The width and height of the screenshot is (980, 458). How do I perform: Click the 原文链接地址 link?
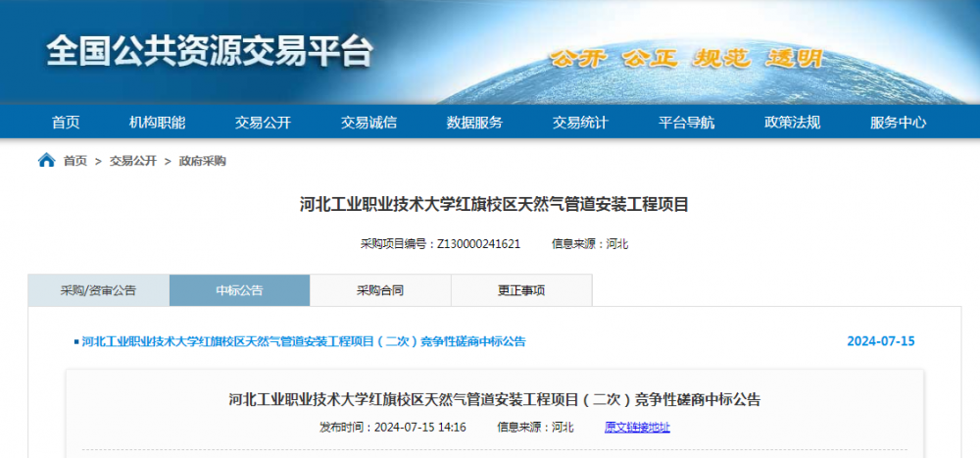637,428
